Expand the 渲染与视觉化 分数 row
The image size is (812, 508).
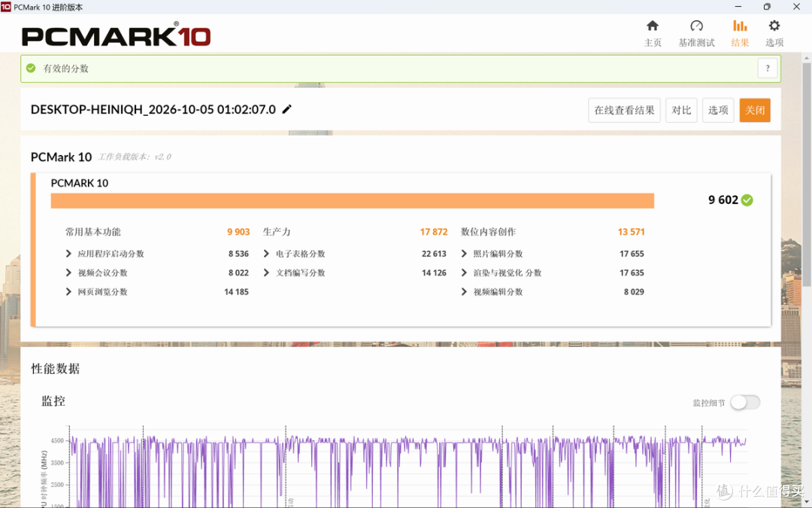(464, 272)
